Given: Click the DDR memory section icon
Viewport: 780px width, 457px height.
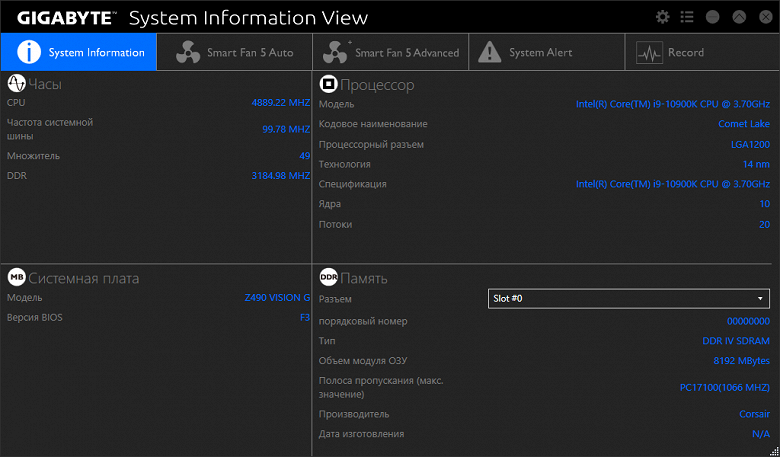Looking at the screenshot, I should [328, 278].
